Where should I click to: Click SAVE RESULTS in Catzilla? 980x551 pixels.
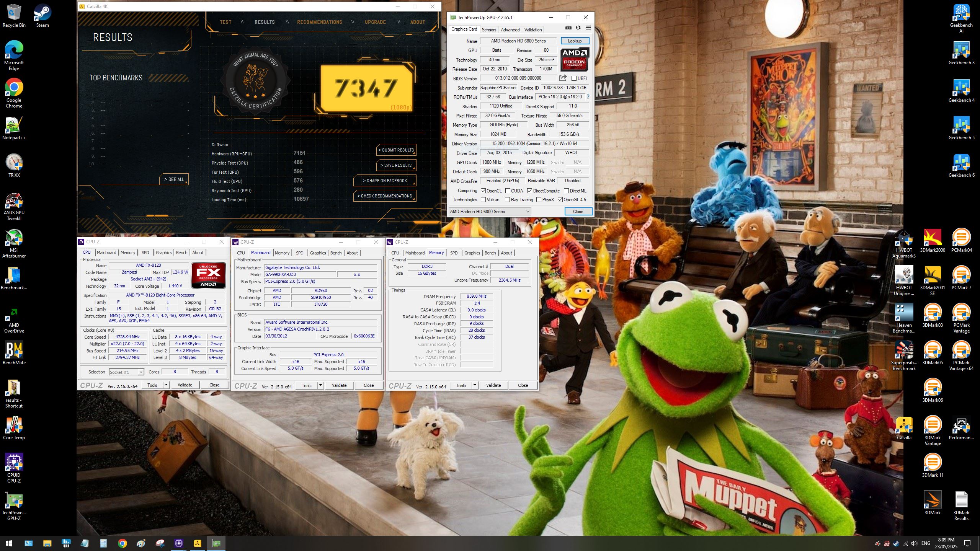click(x=396, y=165)
